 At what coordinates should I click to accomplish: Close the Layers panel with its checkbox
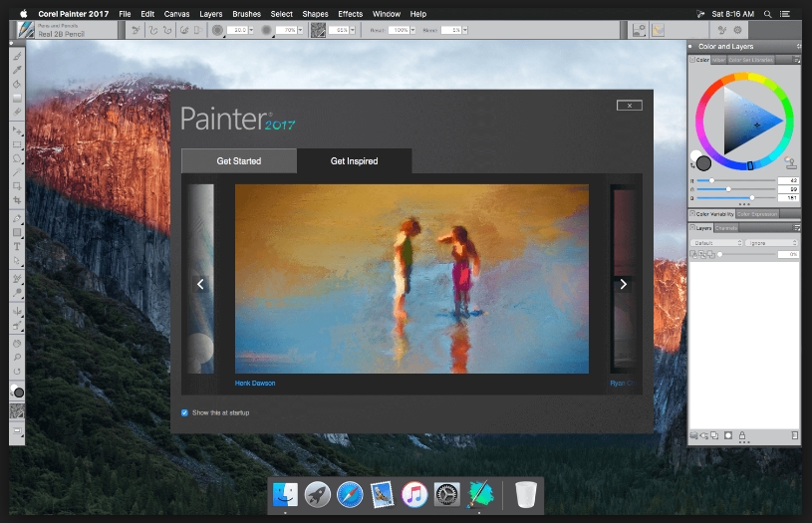coord(692,227)
